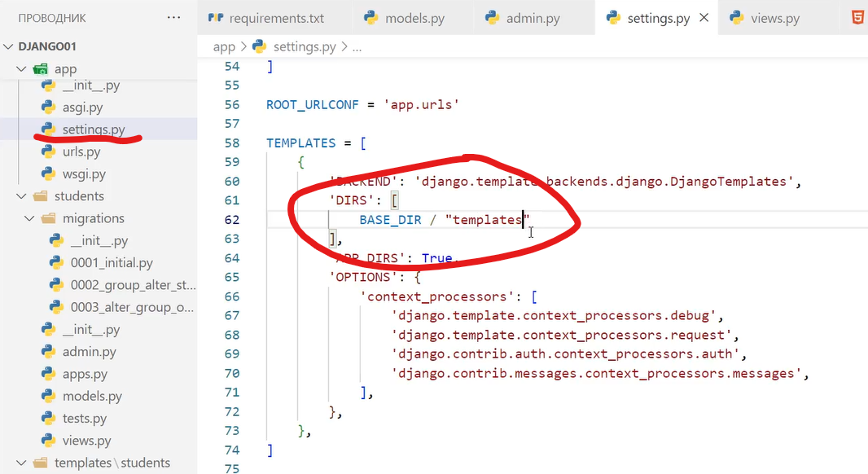This screenshot has width=868, height=474.
Task: Place cursor on ROOT_URLCONF line 56
Action: (x=362, y=104)
